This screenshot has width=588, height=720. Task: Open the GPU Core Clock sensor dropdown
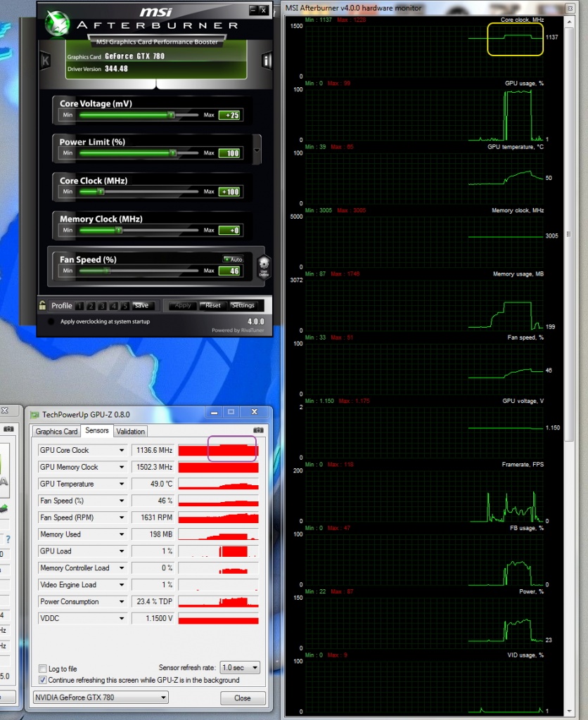coord(122,451)
